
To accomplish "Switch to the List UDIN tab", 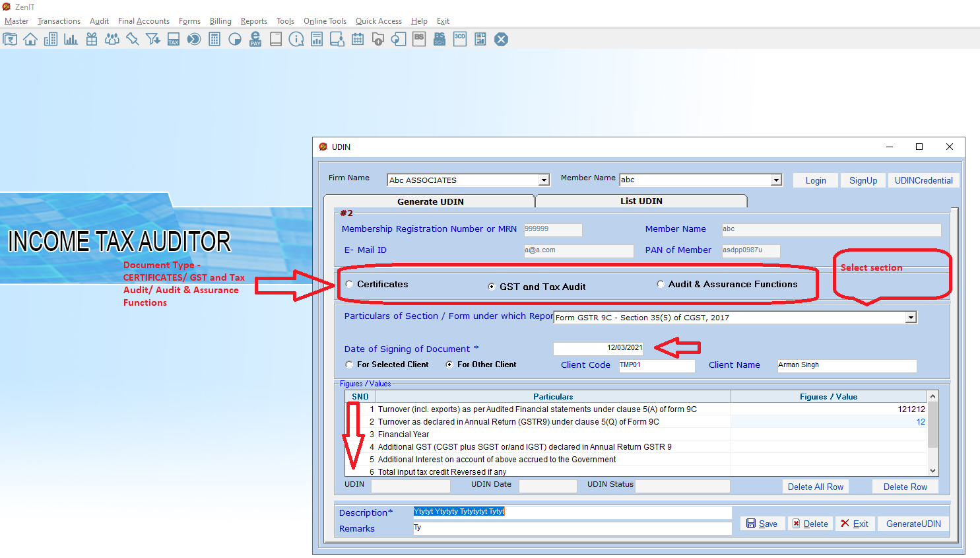I will click(641, 201).
